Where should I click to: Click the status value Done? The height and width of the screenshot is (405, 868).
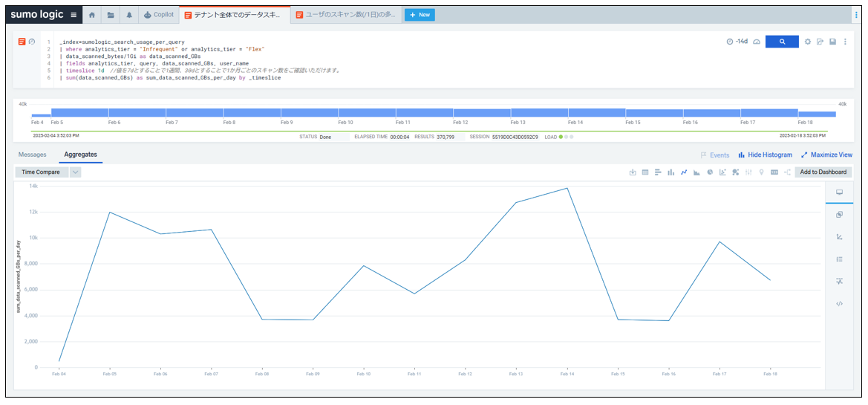tap(325, 136)
